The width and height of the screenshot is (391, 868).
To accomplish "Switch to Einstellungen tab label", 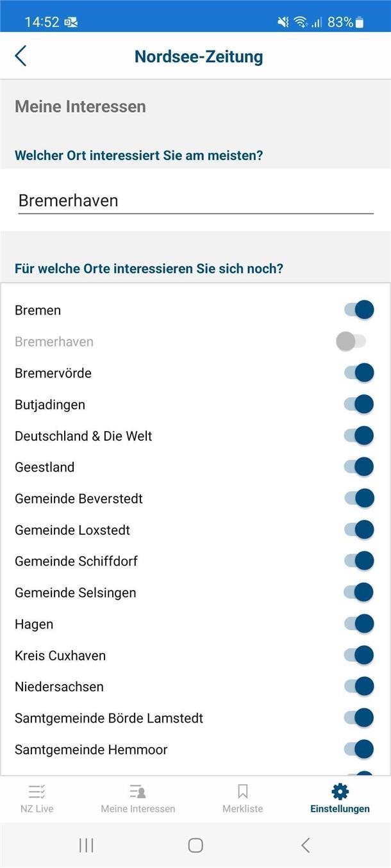I will click(x=340, y=809).
